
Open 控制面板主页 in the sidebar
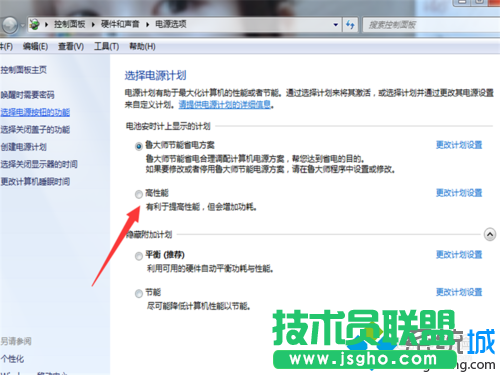tap(23, 70)
